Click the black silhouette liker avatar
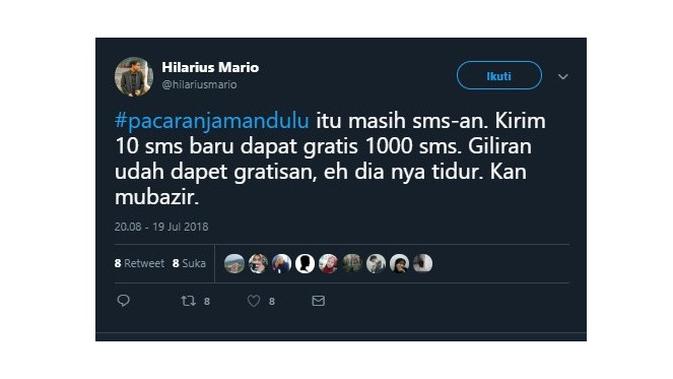673x379 pixels. [x=305, y=264]
